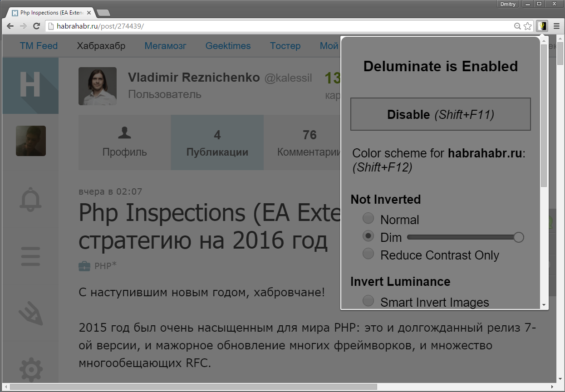Open the Chrome customization menu
The image size is (565, 392).
556,26
